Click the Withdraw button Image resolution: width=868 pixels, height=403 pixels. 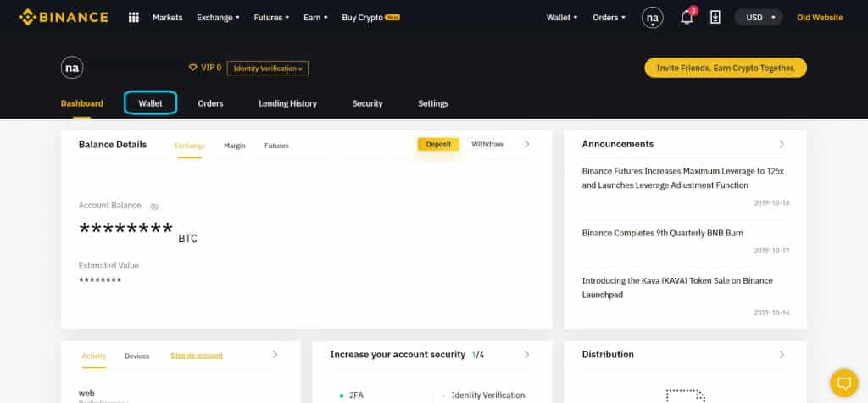(487, 144)
